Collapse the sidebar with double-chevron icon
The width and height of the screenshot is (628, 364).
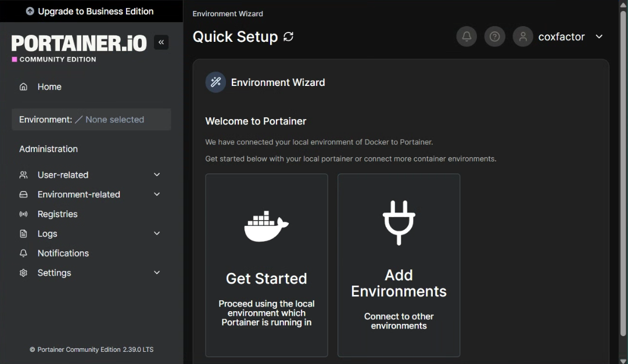tap(161, 42)
